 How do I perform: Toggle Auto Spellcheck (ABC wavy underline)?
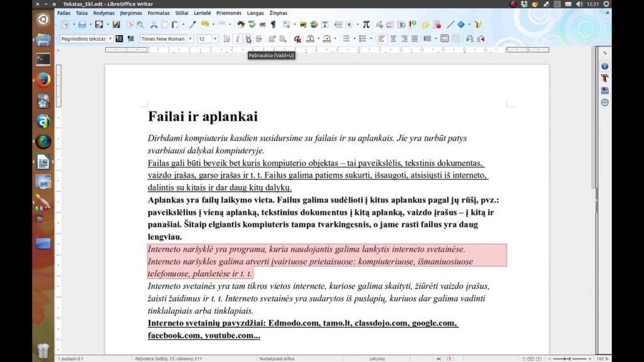pyautogui.click(x=262, y=25)
